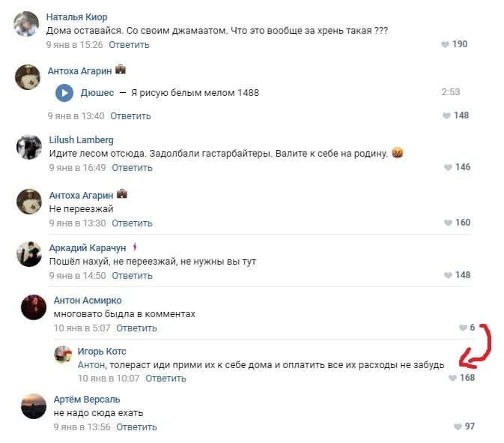Click the 'Антон' mention in Игорь Котс's reply
504x443 pixels.
[x=91, y=365]
